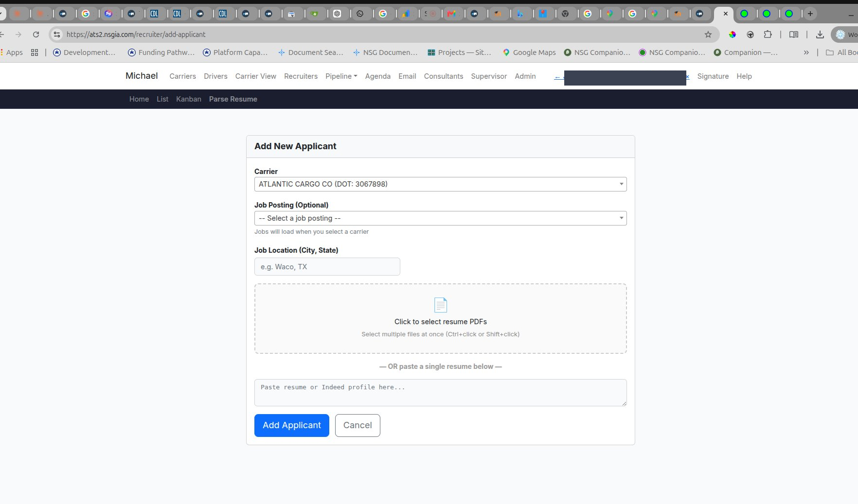Switch to the purple striped icon tab

[x=108, y=14]
